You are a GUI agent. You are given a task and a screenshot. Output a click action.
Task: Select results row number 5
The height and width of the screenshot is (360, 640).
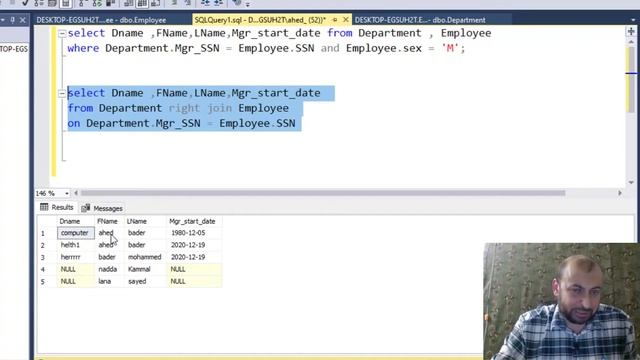click(47, 282)
